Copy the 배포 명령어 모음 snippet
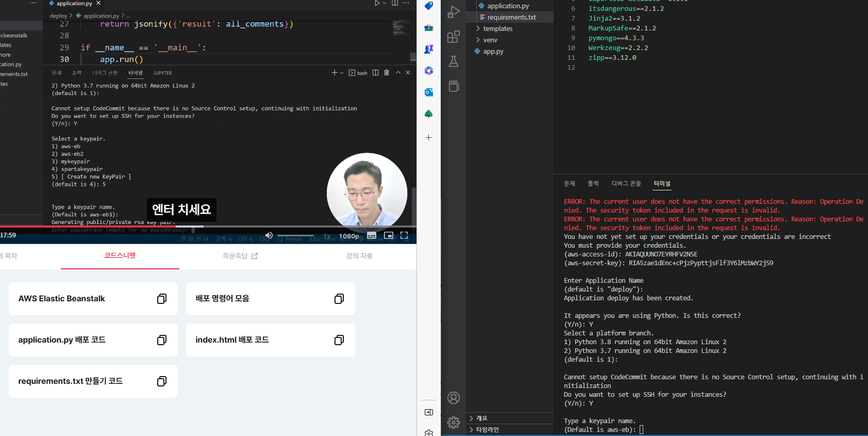Screen dimensions: 868x436 339,299
